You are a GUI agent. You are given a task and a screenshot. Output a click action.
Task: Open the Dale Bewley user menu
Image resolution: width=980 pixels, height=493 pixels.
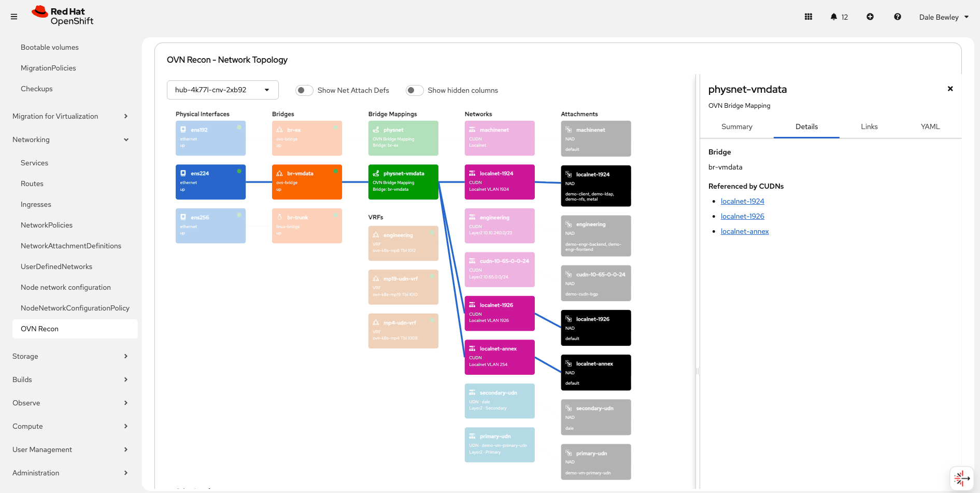(x=943, y=17)
